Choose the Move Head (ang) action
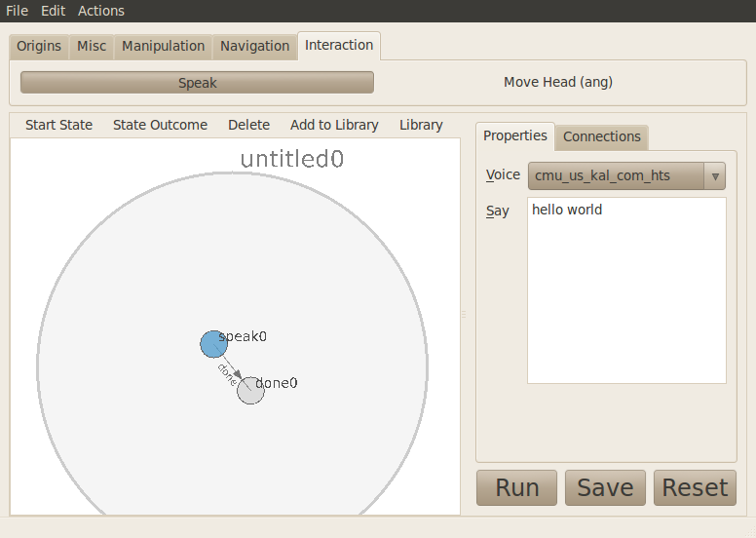Screen dimensions: 756x538 (558, 83)
